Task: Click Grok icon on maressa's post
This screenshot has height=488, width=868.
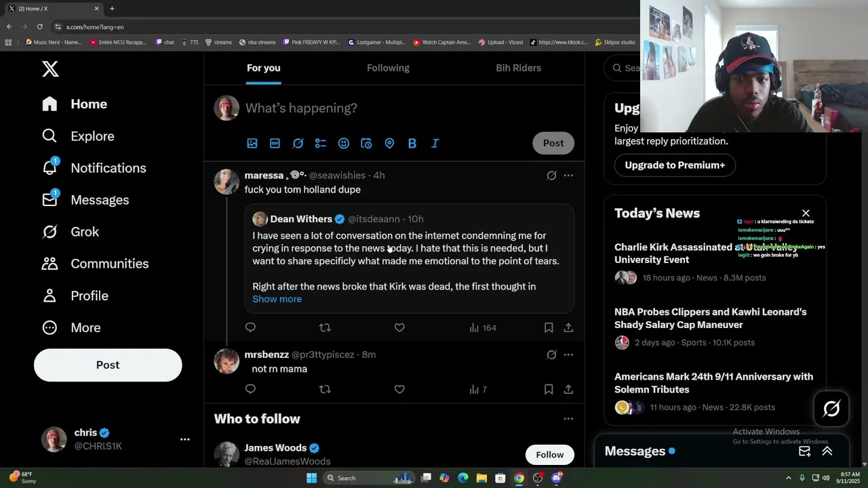Action: click(x=551, y=176)
